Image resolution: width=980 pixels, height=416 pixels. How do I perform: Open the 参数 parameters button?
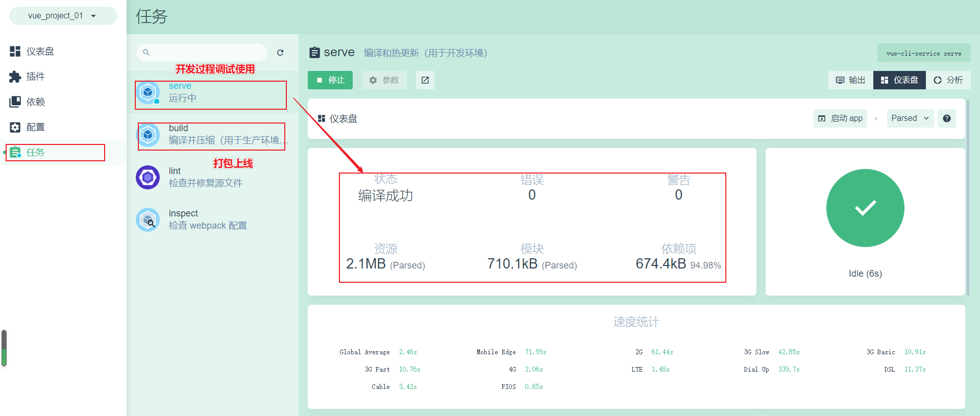384,80
